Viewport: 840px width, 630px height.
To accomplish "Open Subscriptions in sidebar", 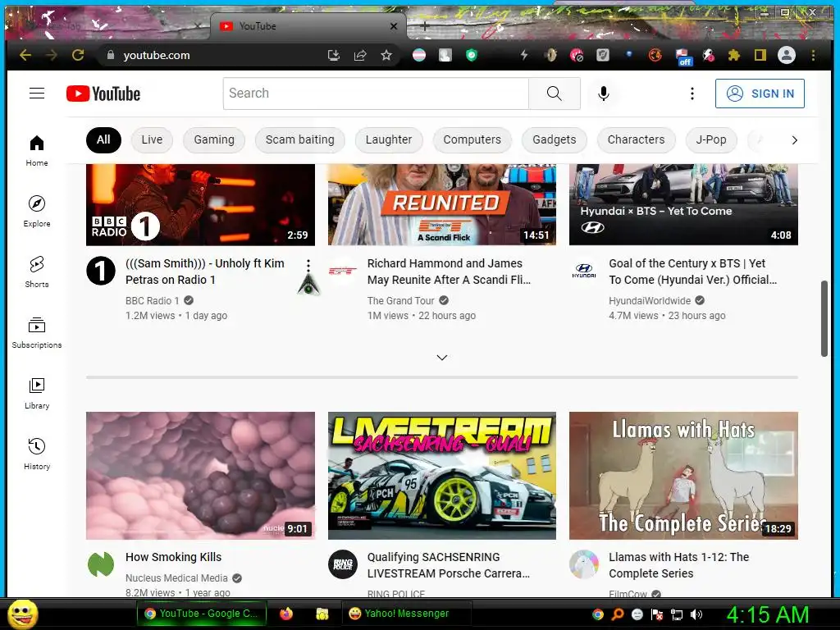I will pyautogui.click(x=37, y=333).
